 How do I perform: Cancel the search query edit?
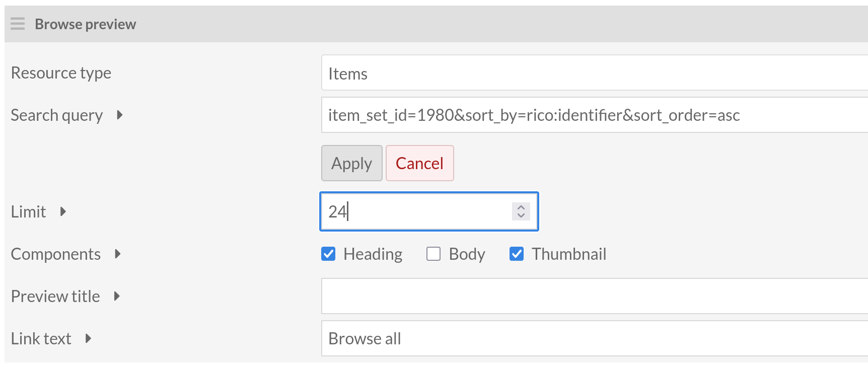tap(419, 163)
